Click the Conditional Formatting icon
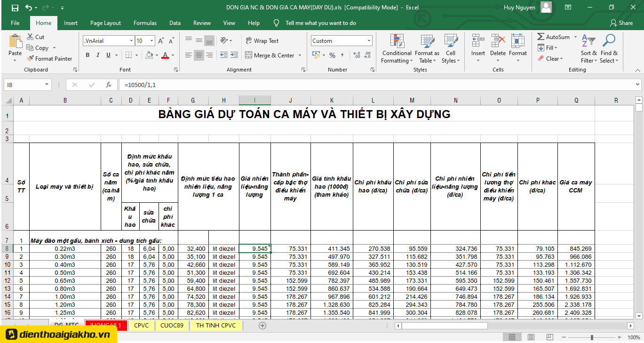This screenshot has width=644, height=343. click(397, 41)
